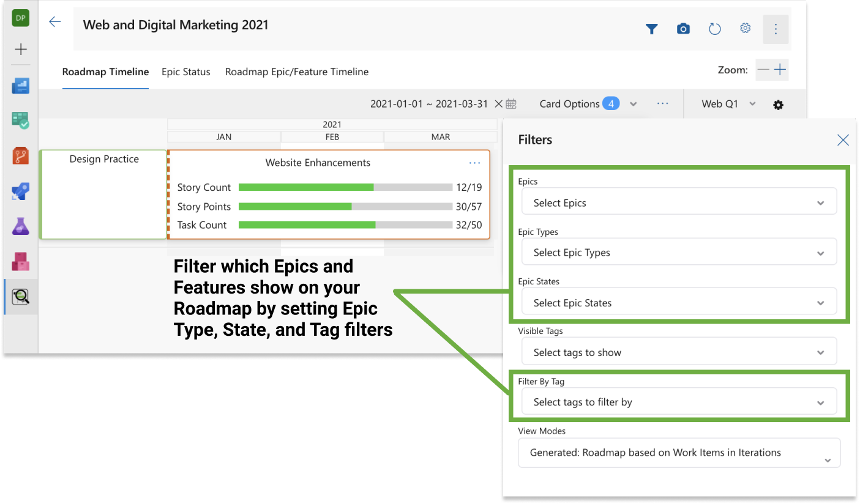Click the Zoom increase plus control
Image resolution: width=860 pixels, height=504 pixels.
click(x=780, y=70)
